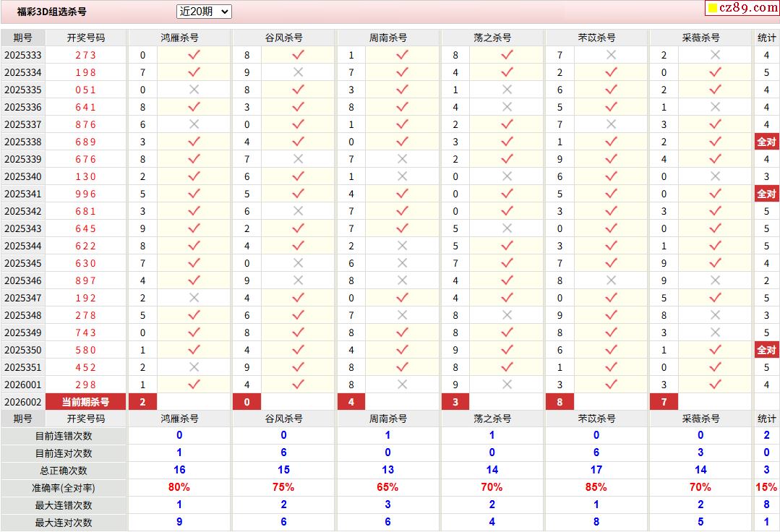Select the checkmark for 芣苡杀号 in row 2026001

click(x=611, y=385)
